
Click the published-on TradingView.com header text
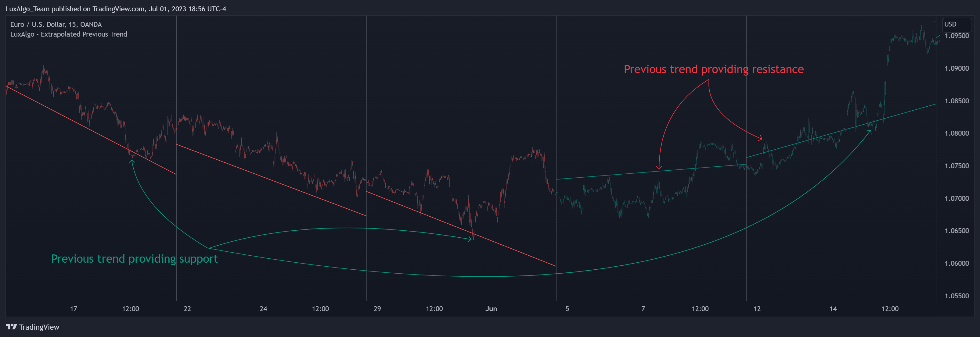(x=116, y=9)
